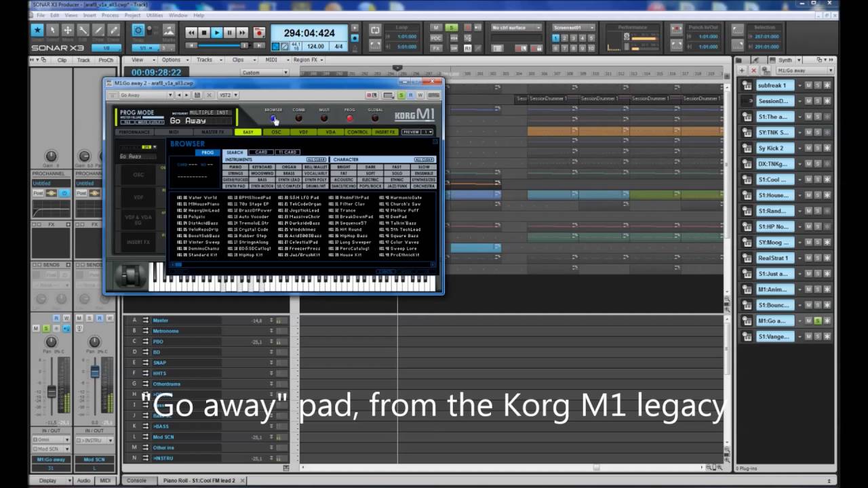Switch to the OSC tab in Korg M1
The width and height of the screenshot is (868, 488).
[276, 132]
